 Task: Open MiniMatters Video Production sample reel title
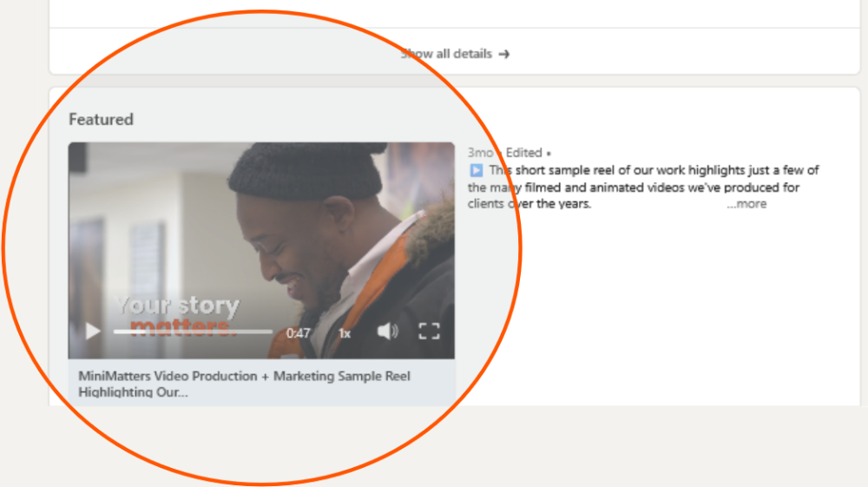[244, 384]
